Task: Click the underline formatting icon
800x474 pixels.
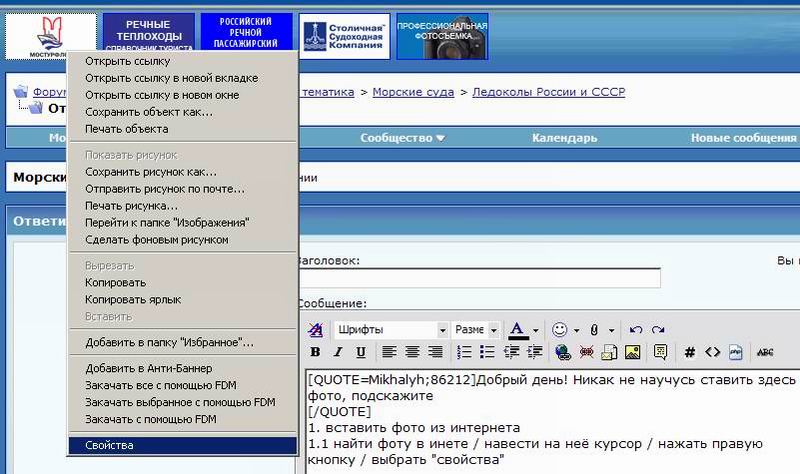Action: (361, 352)
